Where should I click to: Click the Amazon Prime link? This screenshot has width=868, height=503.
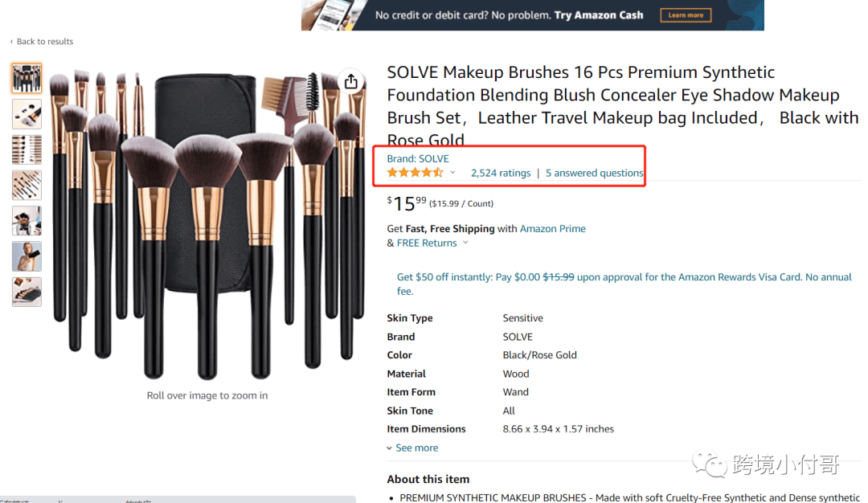pos(553,229)
